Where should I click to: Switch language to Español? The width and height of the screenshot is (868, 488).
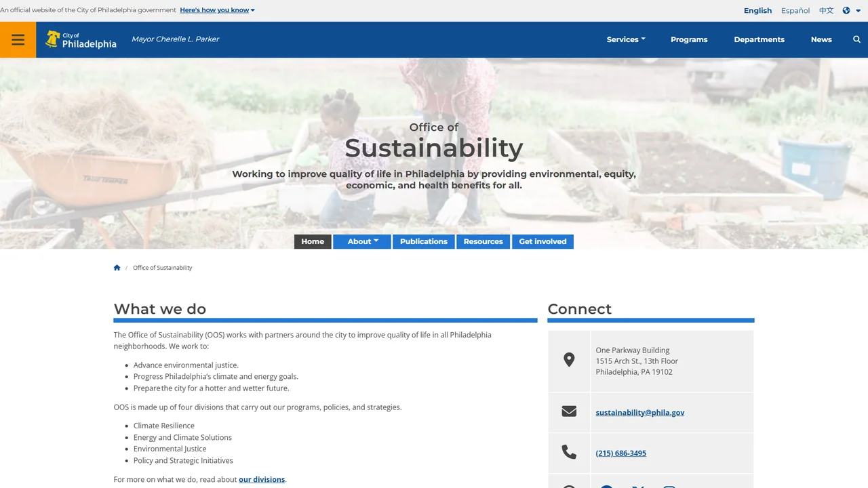tap(795, 10)
